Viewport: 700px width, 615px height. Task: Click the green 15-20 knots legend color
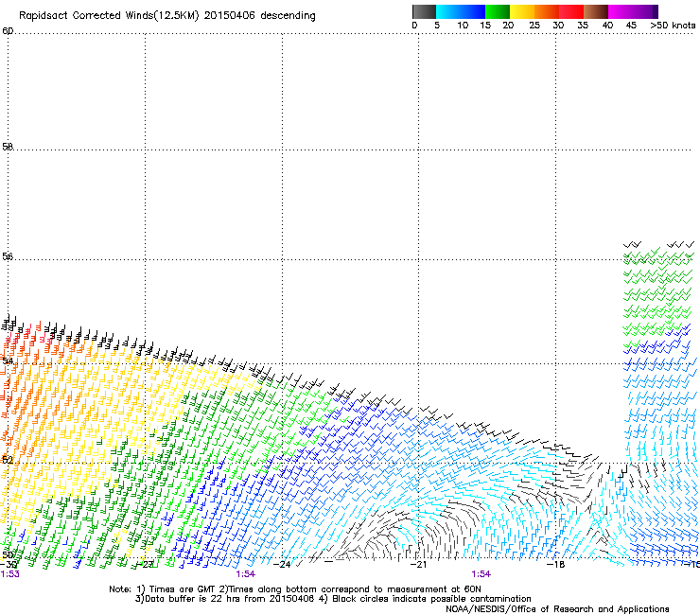point(498,11)
